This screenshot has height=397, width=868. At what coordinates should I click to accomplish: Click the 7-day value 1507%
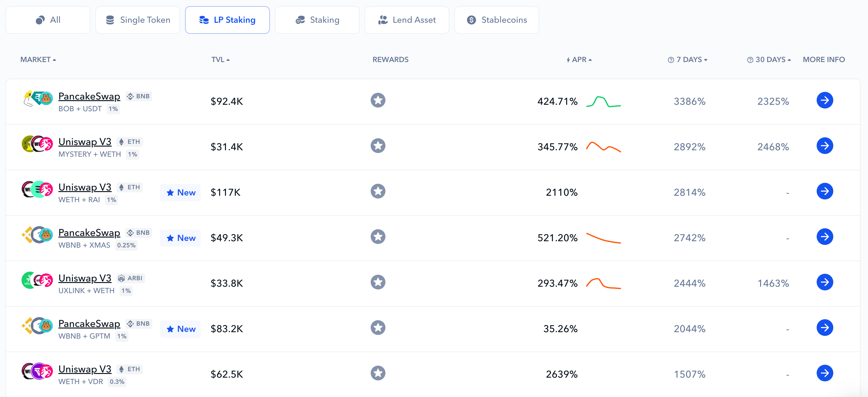point(689,374)
